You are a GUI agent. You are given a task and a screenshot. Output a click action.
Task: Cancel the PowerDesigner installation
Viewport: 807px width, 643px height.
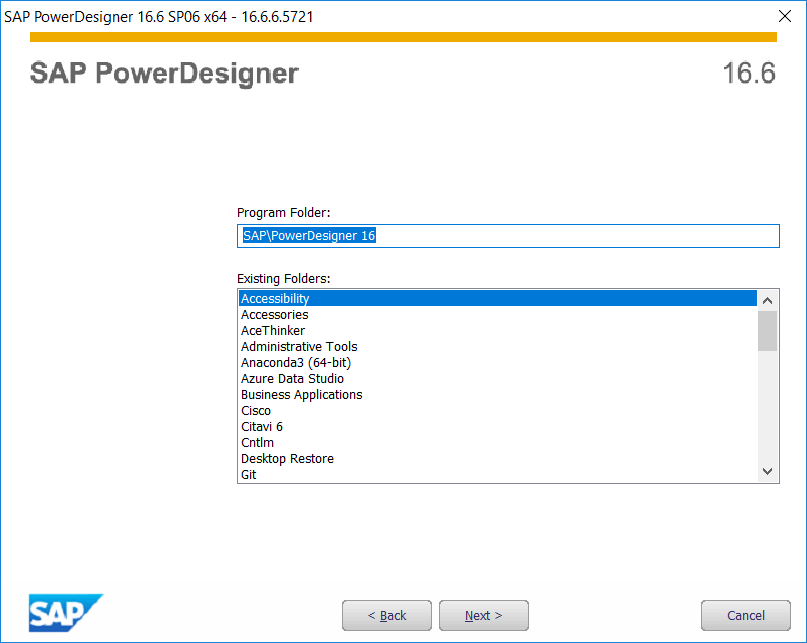746,615
